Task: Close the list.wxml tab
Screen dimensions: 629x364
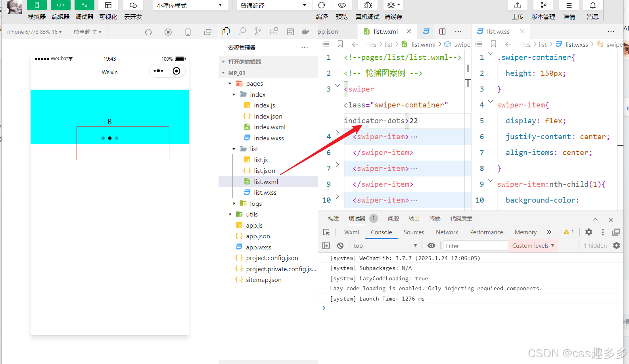Action: coord(409,31)
